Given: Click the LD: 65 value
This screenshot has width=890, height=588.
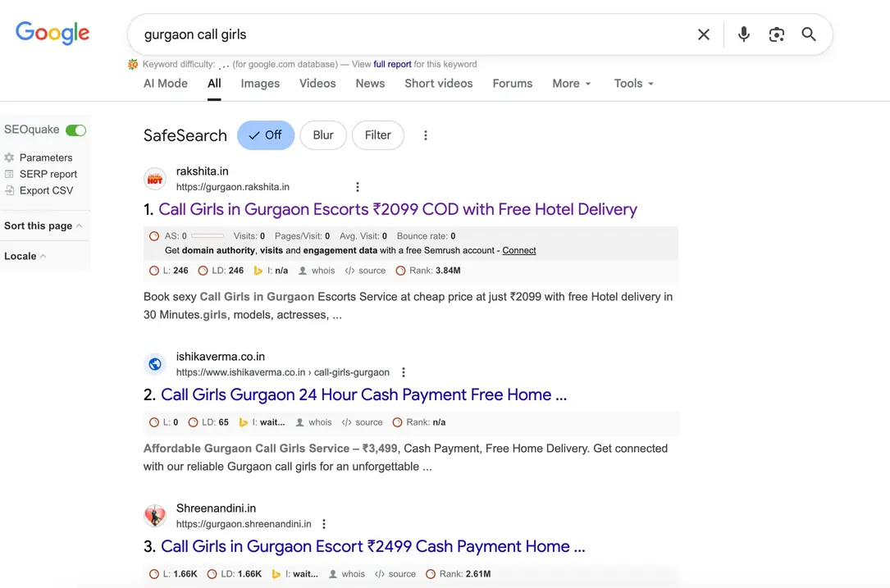Looking at the screenshot, I should 224,422.
